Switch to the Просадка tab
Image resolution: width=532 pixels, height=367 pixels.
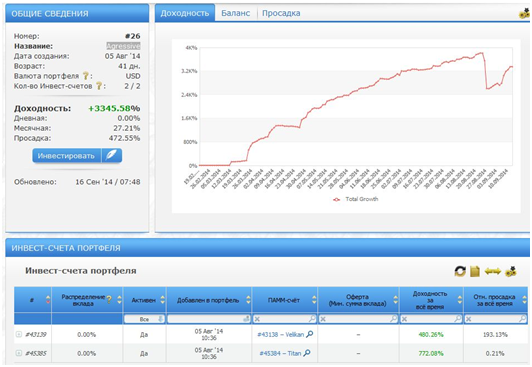coord(281,13)
